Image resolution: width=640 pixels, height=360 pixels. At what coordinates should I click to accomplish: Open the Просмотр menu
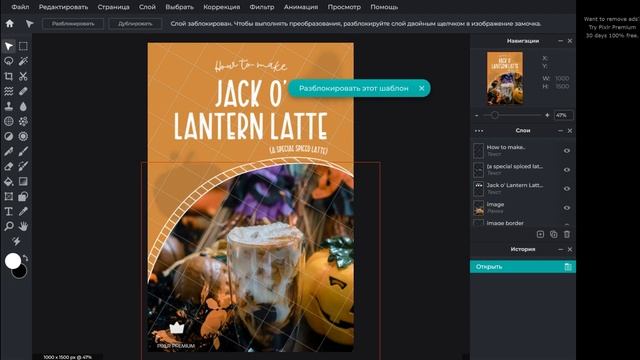pyautogui.click(x=344, y=7)
